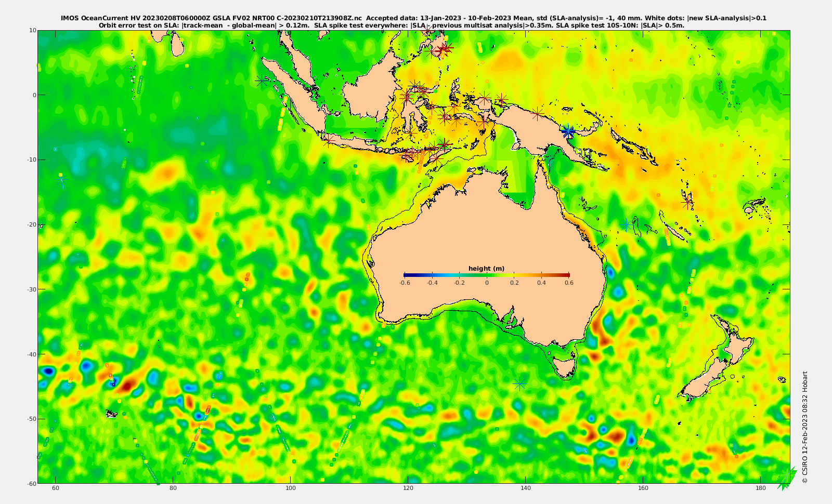Click the y-axis tick label '-60'

(32, 483)
